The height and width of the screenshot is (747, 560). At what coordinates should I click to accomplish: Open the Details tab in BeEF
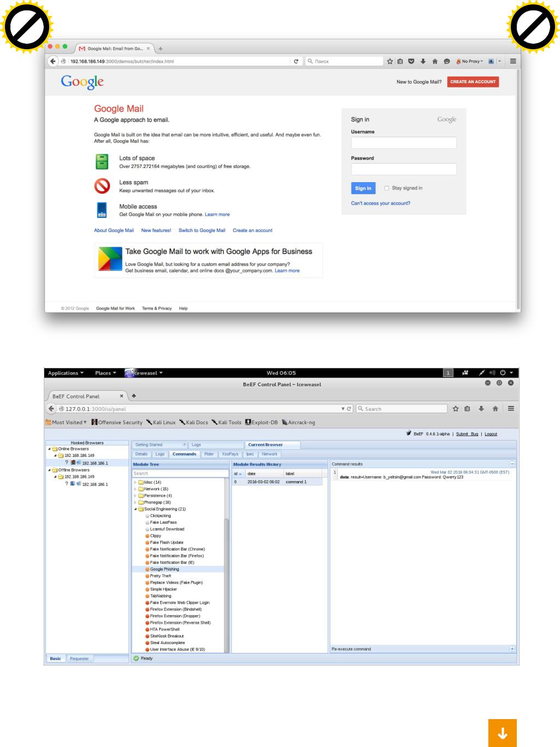click(x=142, y=454)
